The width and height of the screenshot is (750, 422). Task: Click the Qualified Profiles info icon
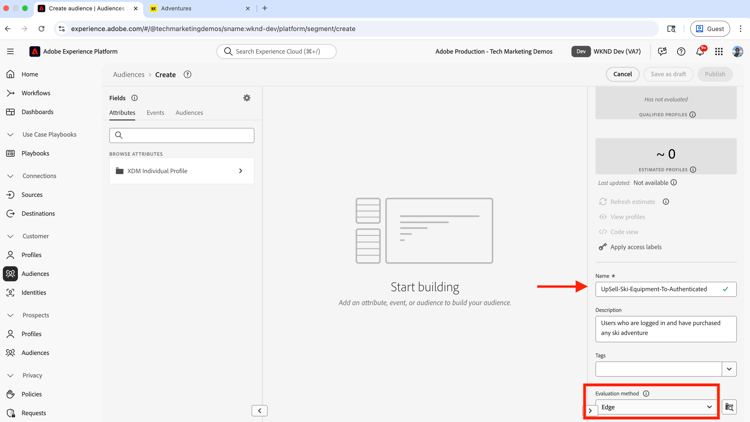tap(693, 114)
